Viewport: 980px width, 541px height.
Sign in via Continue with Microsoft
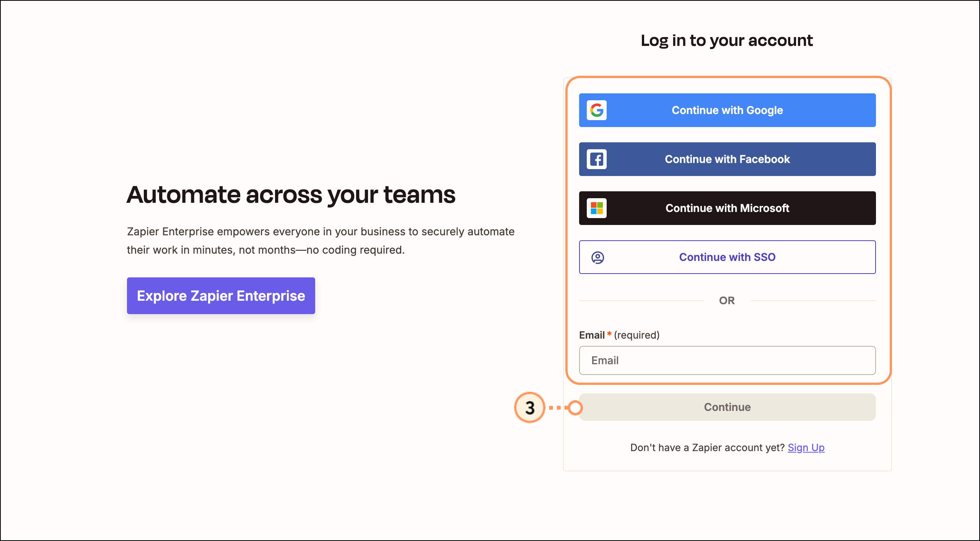pyautogui.click(x=727, y=208)
